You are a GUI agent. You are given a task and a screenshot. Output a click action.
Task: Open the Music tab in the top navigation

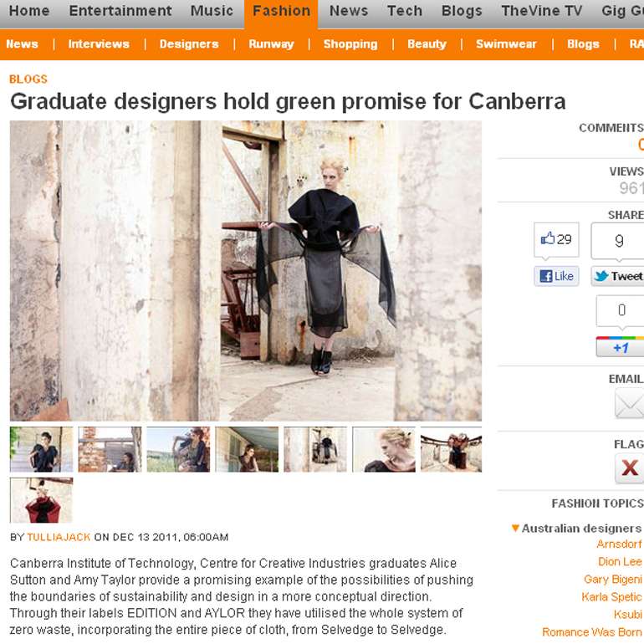tap(212, 11)
